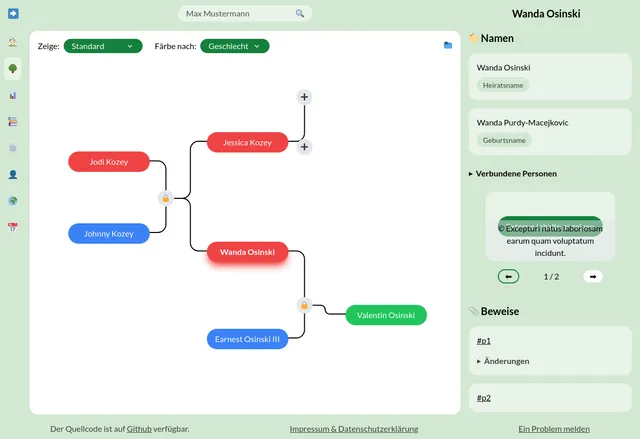Open the Färbe nach Geschlecht dropdown
Image resolution: width=640 pixels, height=439 pixels.
click(x=234, y=46)
